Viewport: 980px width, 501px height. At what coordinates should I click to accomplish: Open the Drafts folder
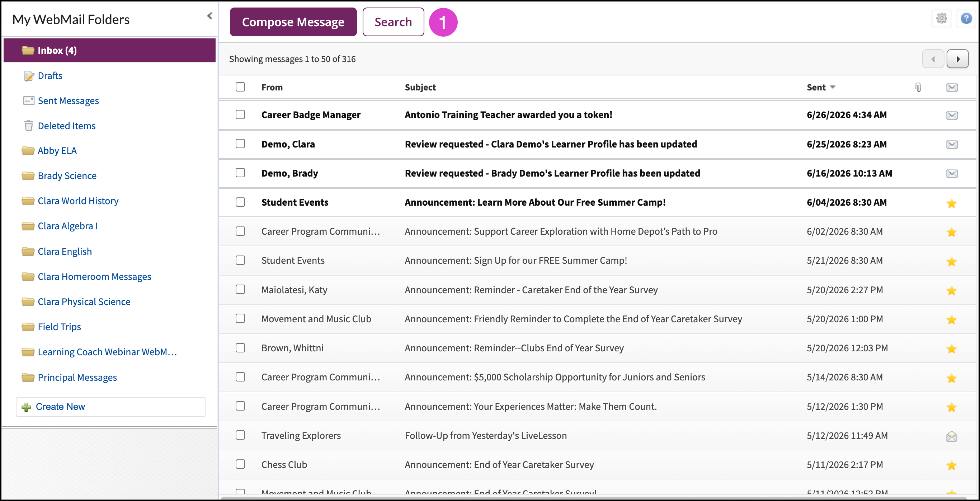50,76
